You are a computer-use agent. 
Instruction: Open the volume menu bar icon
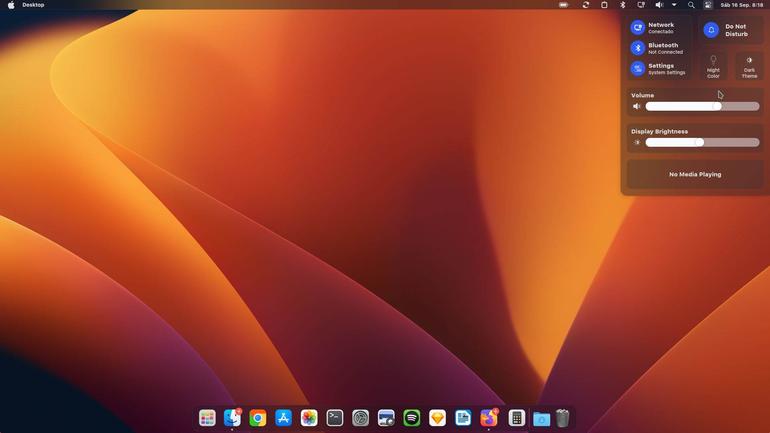pos(659,5)
